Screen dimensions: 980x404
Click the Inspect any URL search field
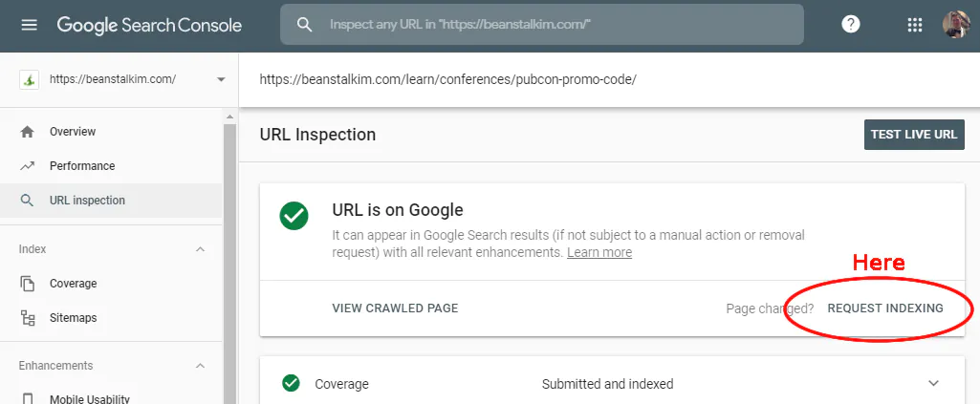click(542, 24)
